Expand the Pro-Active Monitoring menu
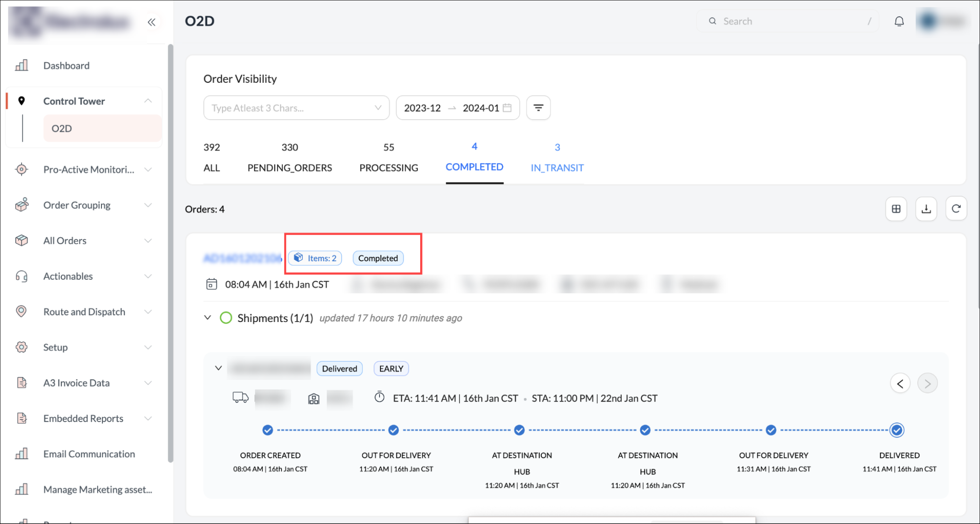Viewport: 980px width, 524px height. pyautogui.click(x=148, y=170)
